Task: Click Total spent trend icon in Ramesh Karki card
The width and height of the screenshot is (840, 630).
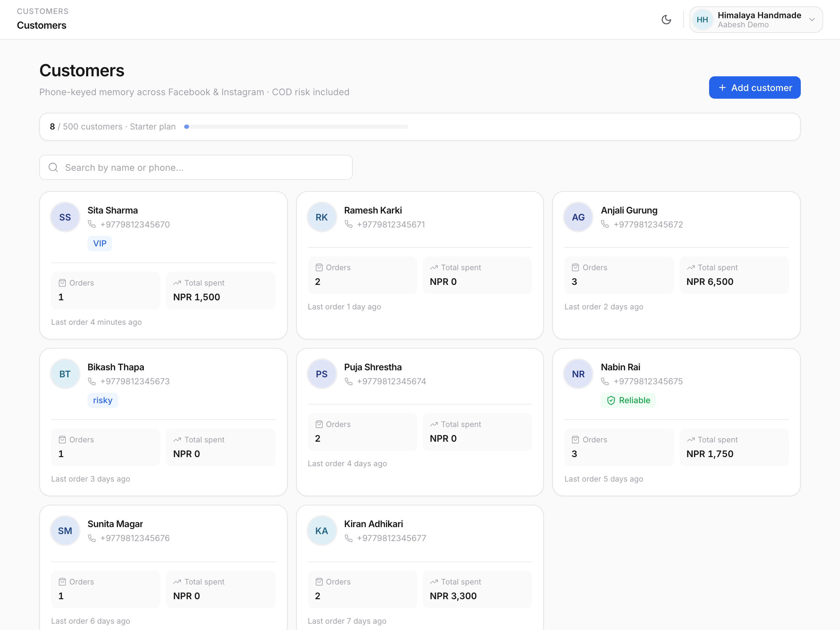Action: 434,268
